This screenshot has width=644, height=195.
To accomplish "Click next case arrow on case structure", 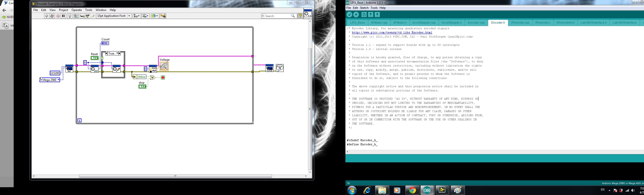I will coord(120,53).
